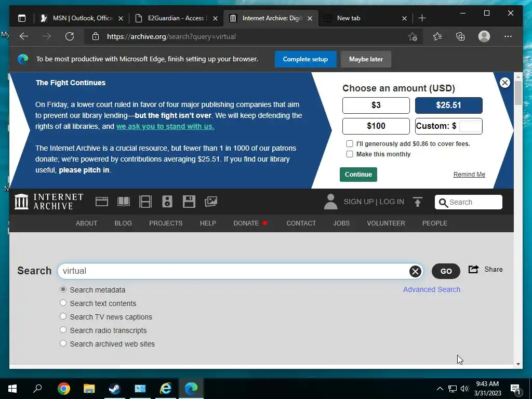Switch to E2Guardian Access tab

(176, 18)
